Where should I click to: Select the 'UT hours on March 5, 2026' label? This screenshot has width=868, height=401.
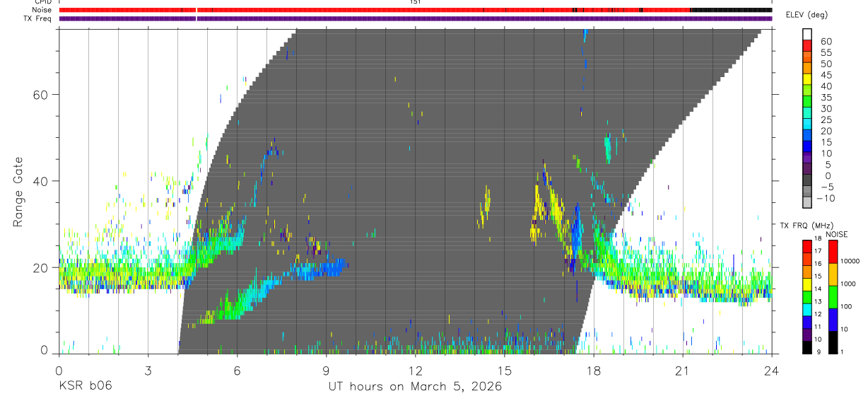415,386
